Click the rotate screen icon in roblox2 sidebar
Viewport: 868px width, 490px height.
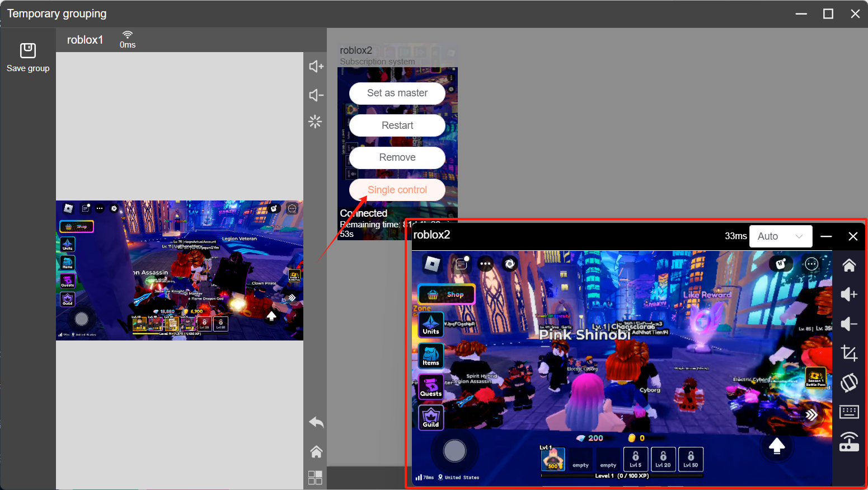(849, 383)
